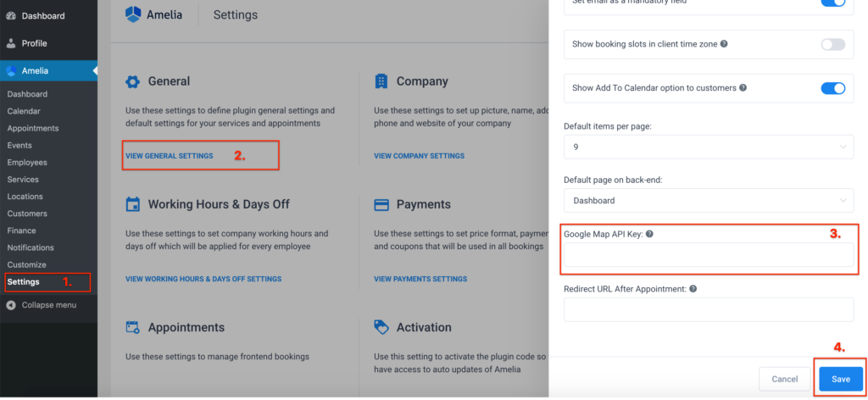Click the Working Hours calendar icon
868x400 pixels.
point(132,205)
